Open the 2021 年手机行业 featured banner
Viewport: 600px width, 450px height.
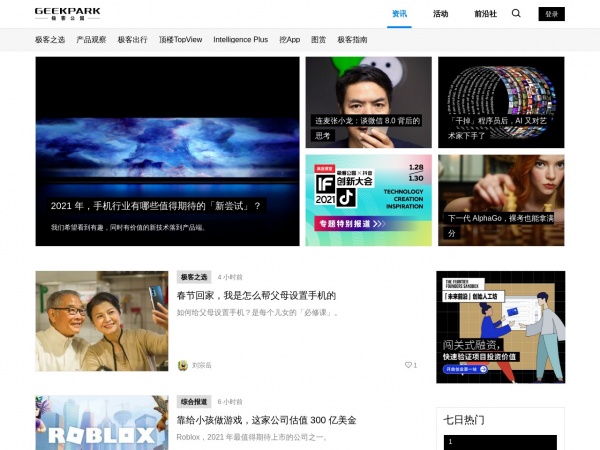click(x=168, y=151)
